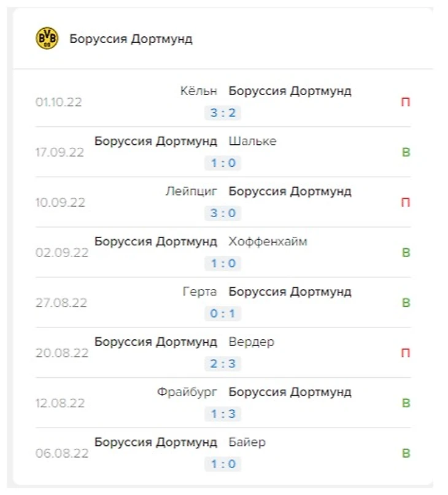
Task: Click the green В win badge for 17.09.22
Action: click(406, 152)
